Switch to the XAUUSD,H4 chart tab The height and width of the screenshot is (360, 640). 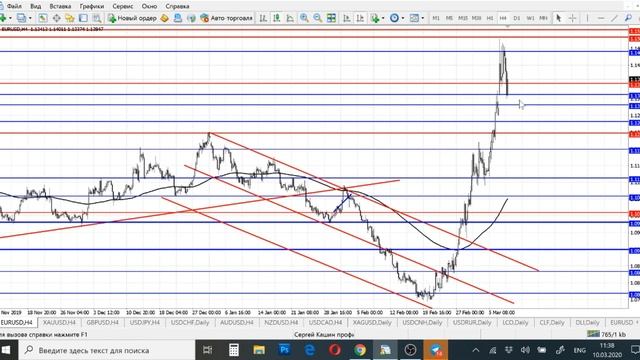point(59,322)
